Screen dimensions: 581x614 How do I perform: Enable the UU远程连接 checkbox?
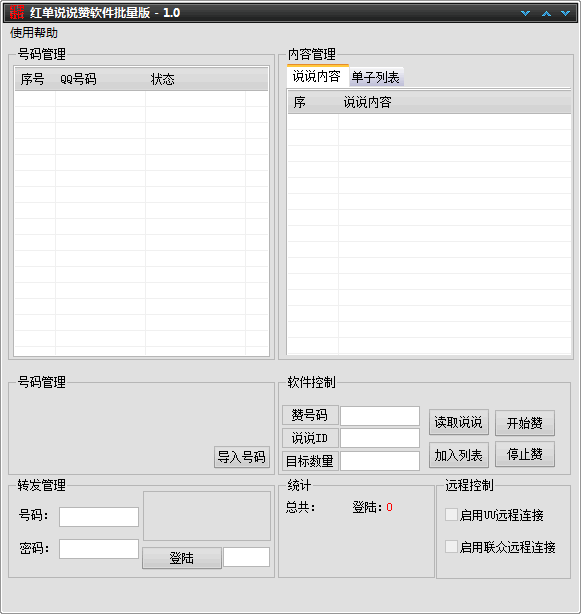(x=451, y=515)
